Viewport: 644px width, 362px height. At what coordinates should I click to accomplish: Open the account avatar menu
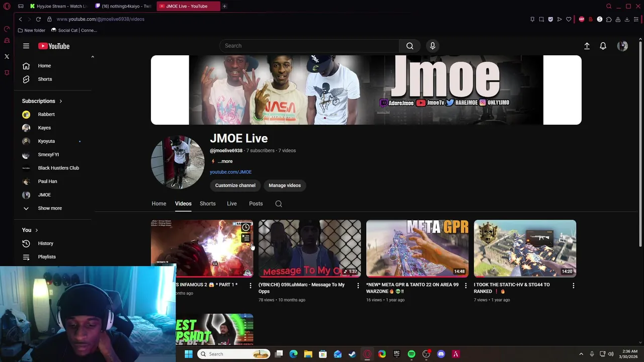(x=622, y=46)
